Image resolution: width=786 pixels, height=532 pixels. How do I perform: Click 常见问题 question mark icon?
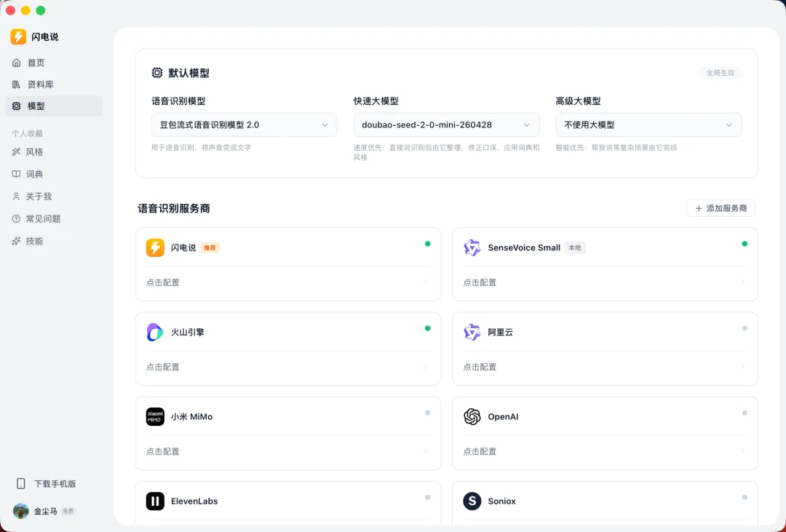[x=16, y=218]
